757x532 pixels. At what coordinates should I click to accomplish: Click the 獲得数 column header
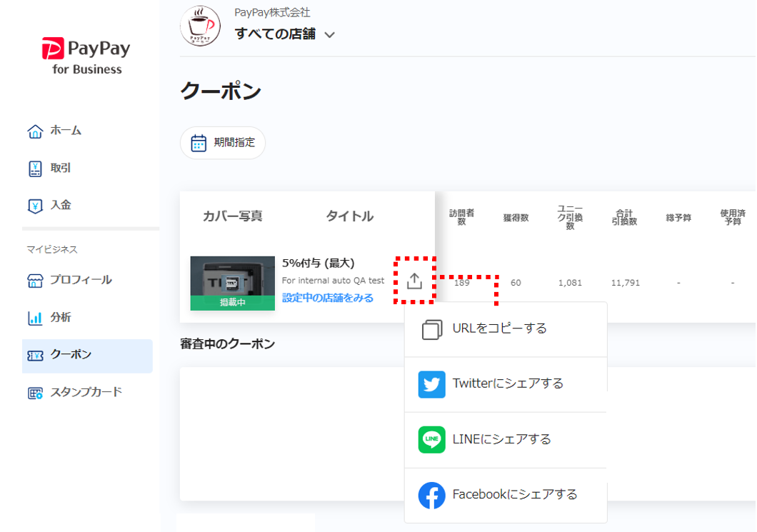[516, 218]
